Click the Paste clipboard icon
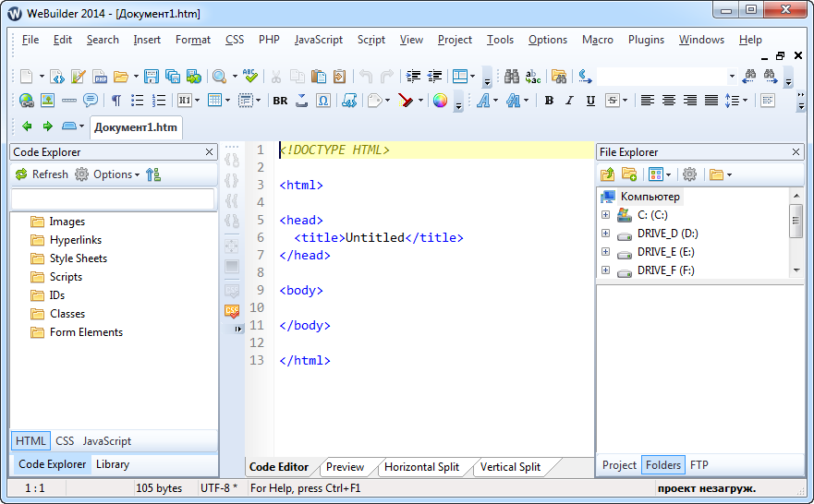The image size is (814, 504). point(318,77)
